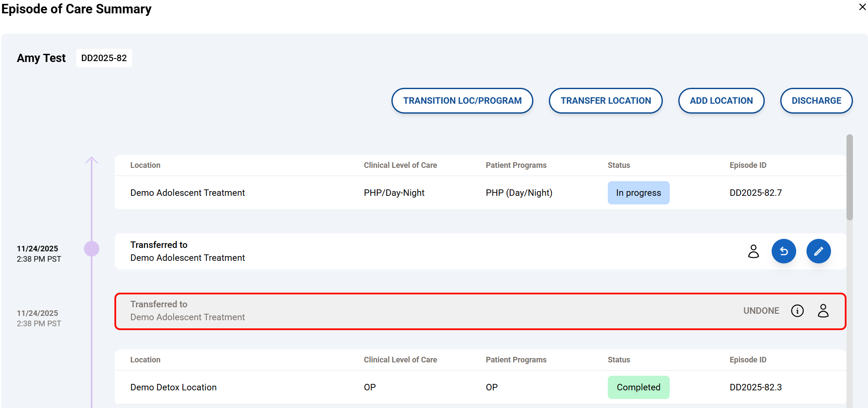The image size is (868, 408).
Task: Click the blue pencil edit icon
Action: (x=818, y=251)
